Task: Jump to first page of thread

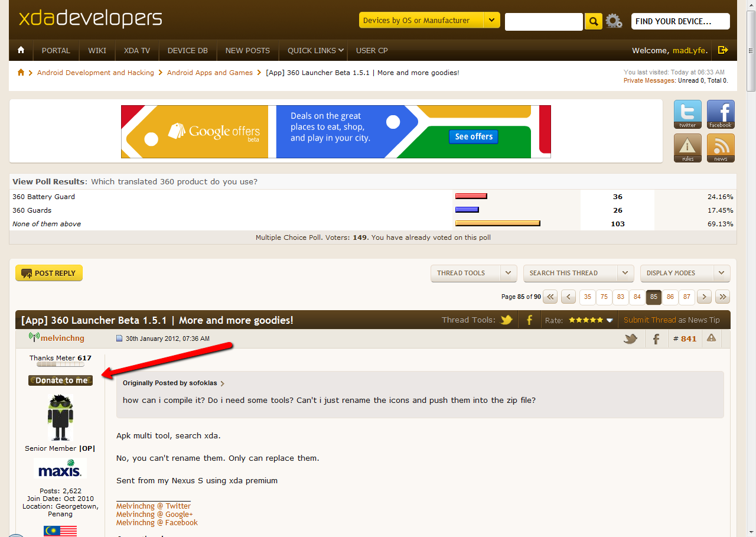Action: tap(550, 297)
